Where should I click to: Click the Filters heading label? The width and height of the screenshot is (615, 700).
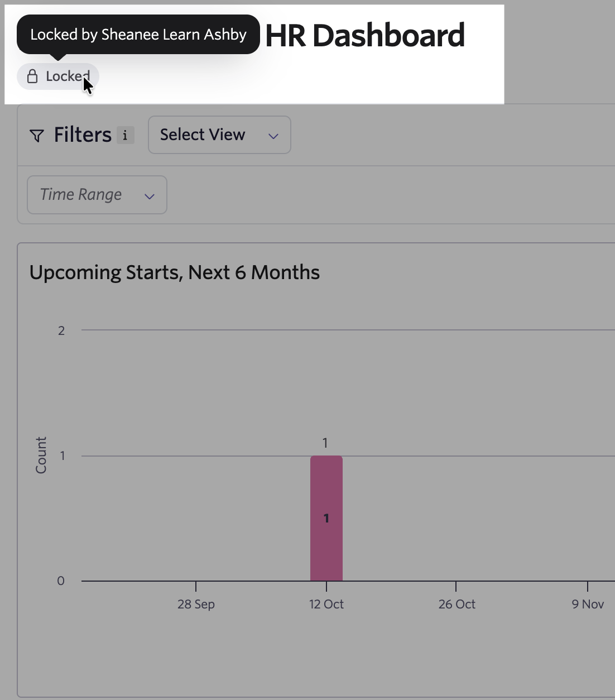83,135
